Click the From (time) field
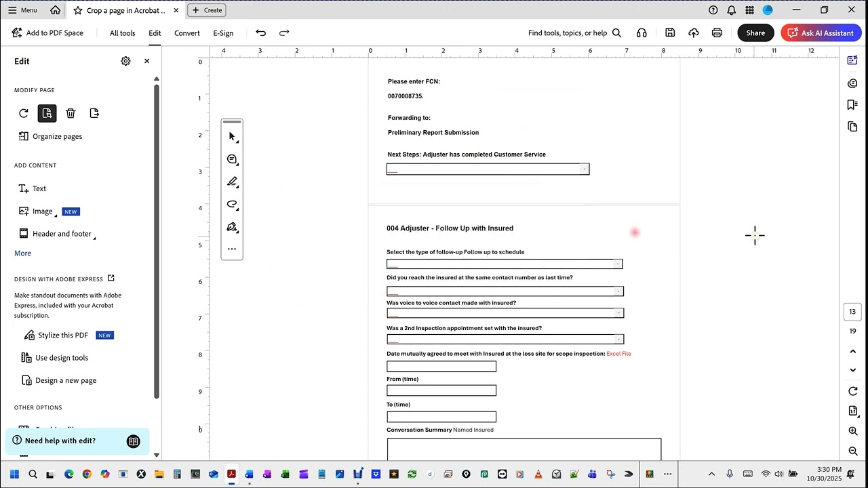868x488 pixels. 441,390
